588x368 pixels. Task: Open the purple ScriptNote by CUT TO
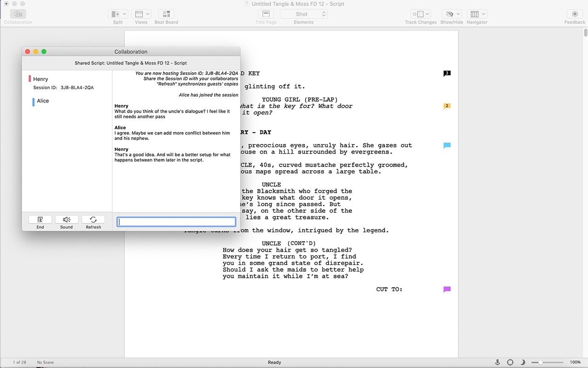tap(447, 289)
